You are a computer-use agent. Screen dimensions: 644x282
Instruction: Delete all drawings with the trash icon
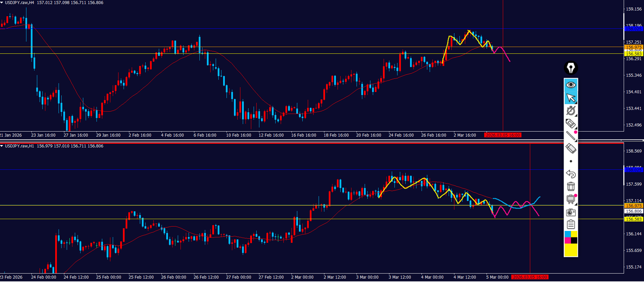pyautogui.click(x=571, y=186)
